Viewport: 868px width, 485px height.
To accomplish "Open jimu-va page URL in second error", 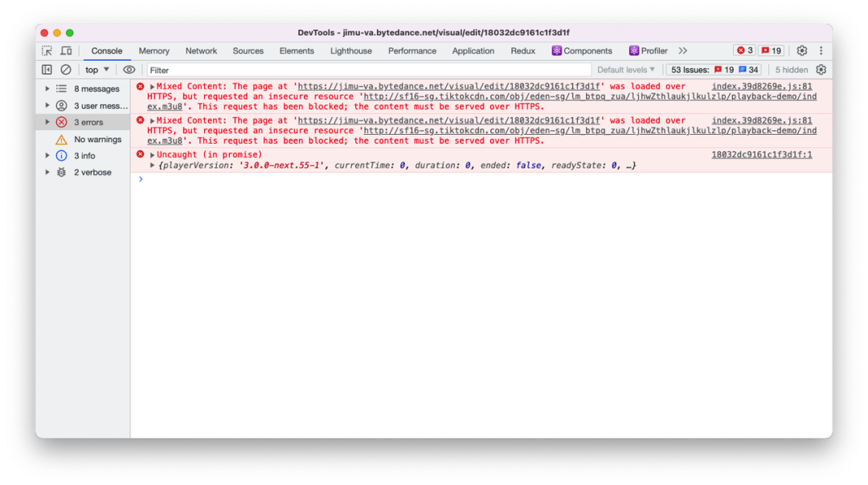I will point(448,120).
